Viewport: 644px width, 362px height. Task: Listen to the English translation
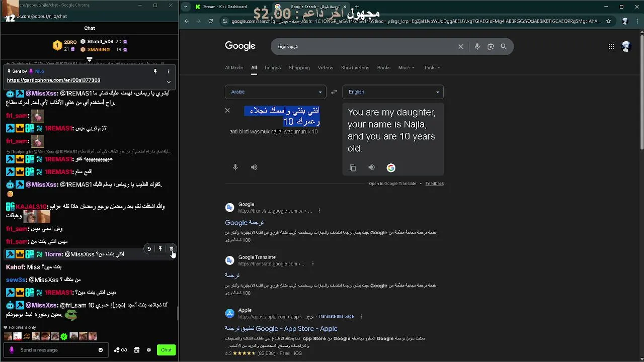coord(371,168)
